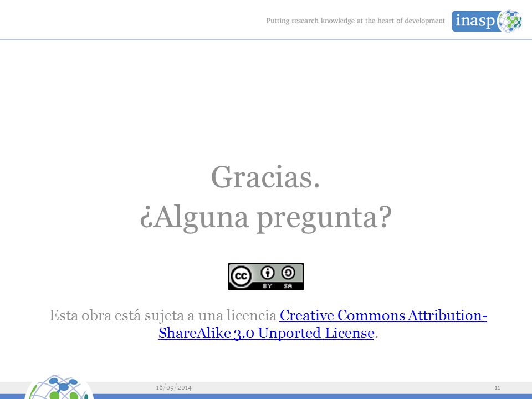Click the INASP logo in the header
This screenshot has width=532, height=399.
[487, 21]
